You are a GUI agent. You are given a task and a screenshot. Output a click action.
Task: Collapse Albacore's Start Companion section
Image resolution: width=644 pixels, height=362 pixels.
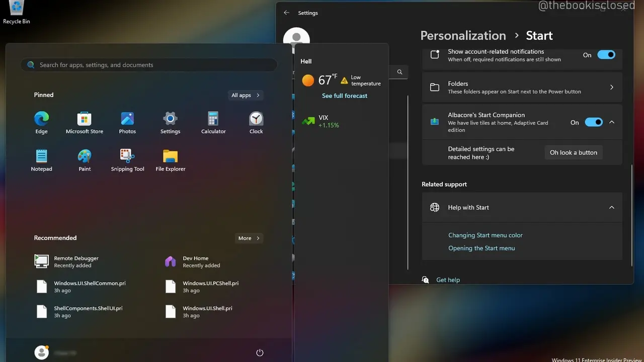612,122
